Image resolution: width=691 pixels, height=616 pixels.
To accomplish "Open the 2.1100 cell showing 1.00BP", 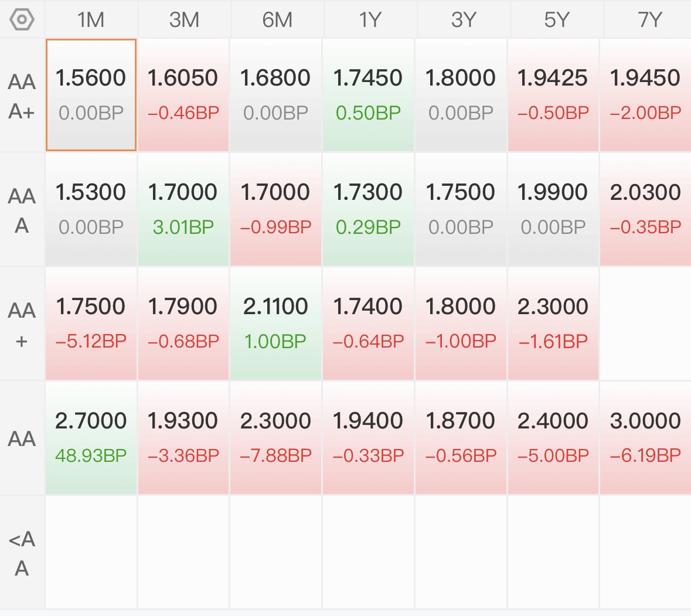I will tap(276, 324).
